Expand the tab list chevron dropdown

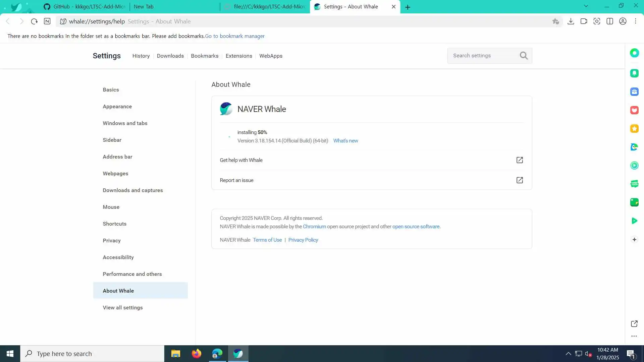pyautogui.click(x=586, y=6)
